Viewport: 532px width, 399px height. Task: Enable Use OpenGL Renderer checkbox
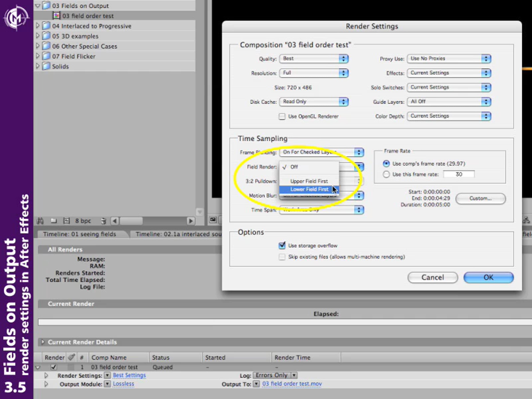tap(282, 117)
